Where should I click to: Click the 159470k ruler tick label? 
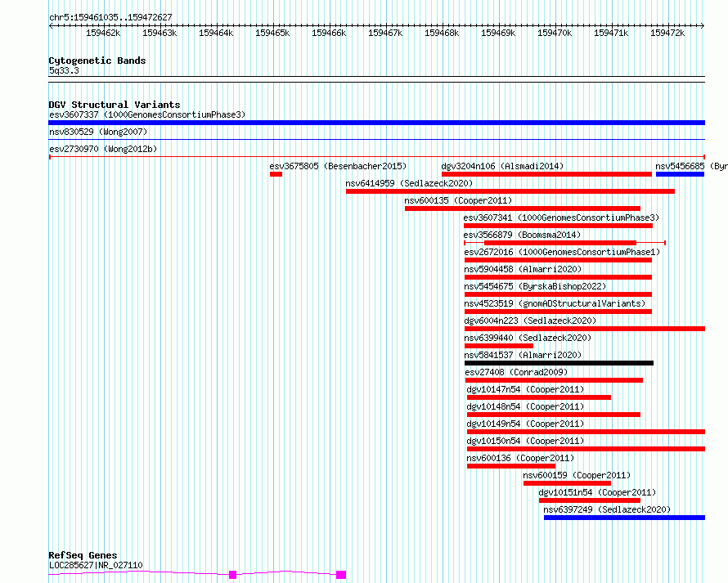coord(555,33)
